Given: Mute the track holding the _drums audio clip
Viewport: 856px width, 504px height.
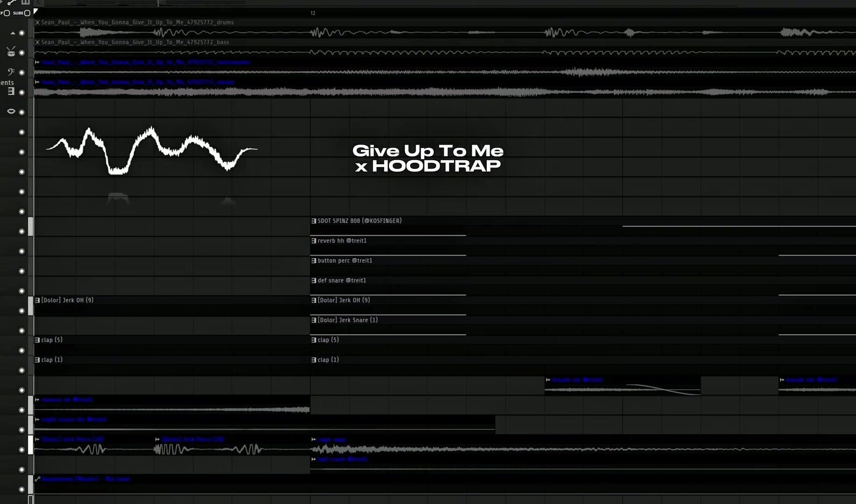Looking at the screenshot, I should pos(21,33).
